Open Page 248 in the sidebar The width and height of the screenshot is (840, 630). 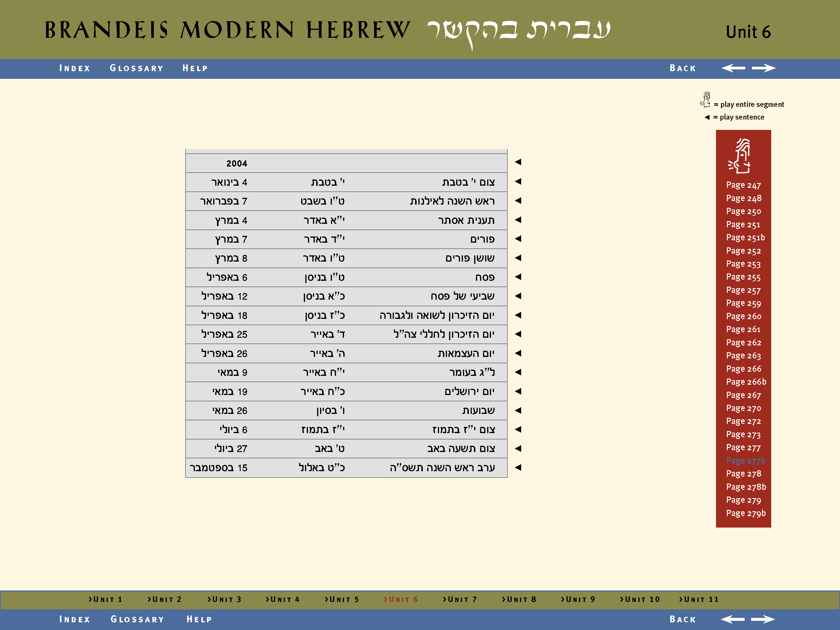[x=743, y=198]
